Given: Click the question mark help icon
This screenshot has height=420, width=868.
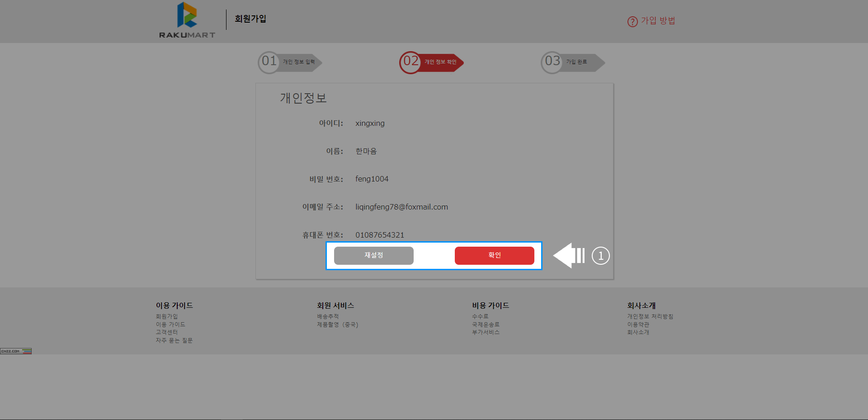Looking at the screenshot, I should coord(632,21).
